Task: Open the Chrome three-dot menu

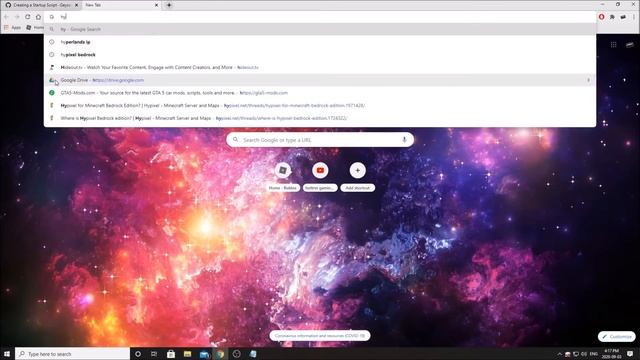Action: [x=634, y=17]
